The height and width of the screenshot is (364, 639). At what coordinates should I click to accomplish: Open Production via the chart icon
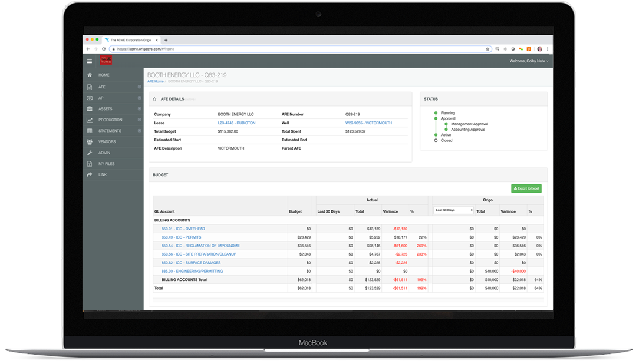pos(90,120)
